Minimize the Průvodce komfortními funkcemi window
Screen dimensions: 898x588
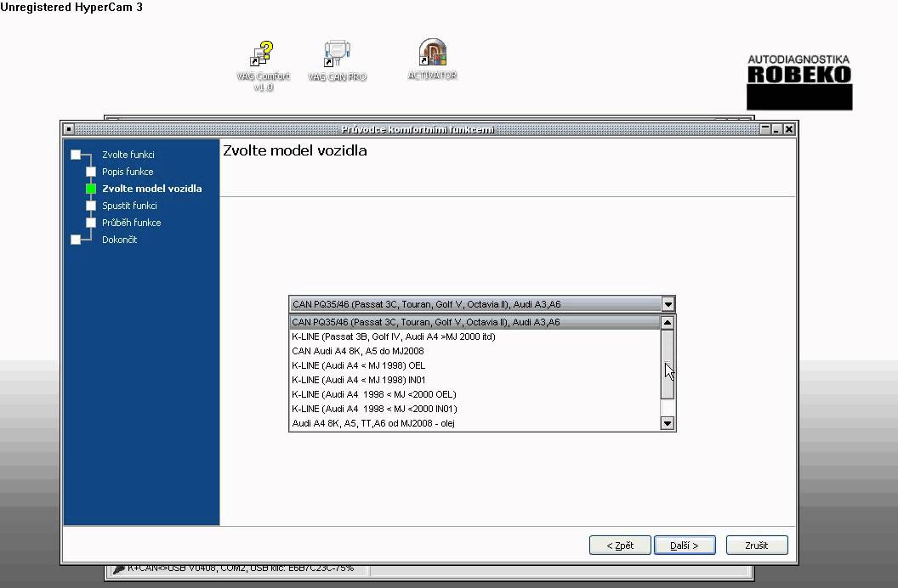776,129
